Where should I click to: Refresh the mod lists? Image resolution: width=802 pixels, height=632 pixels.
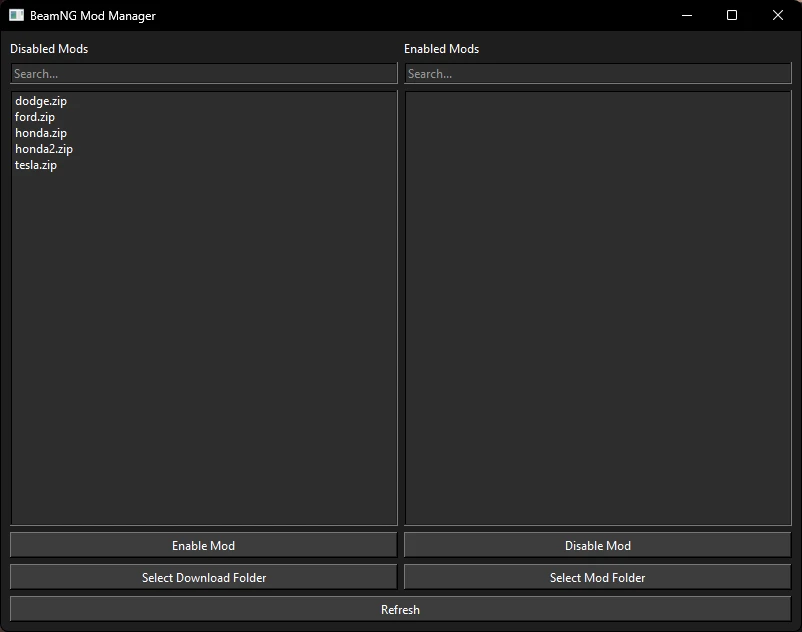400,610
